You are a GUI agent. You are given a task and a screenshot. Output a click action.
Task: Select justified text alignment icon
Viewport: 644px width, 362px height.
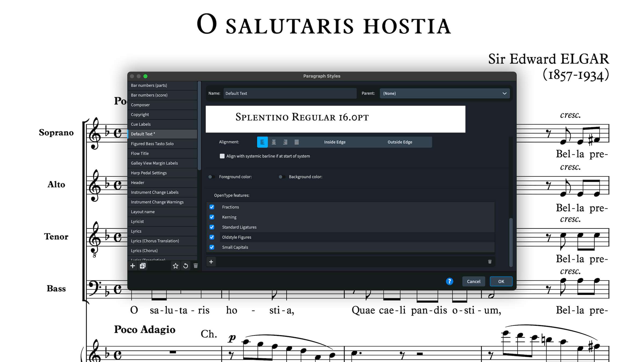click(x=297, y=142)
